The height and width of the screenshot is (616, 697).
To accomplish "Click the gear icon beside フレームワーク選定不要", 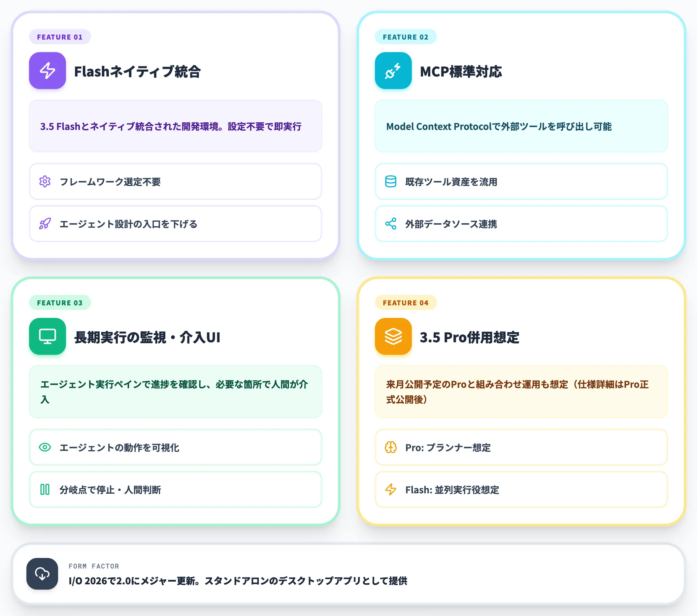I will [x=45, y=182].
